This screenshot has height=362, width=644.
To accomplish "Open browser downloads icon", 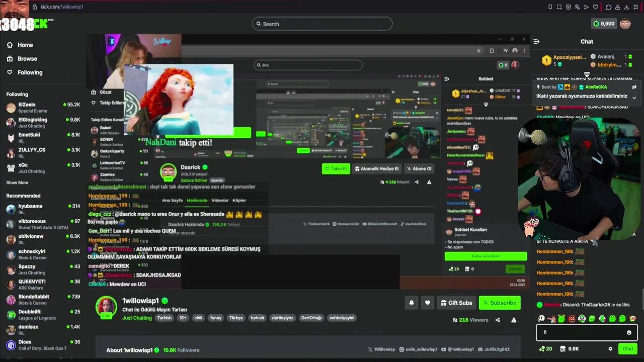I will [627, 7].
